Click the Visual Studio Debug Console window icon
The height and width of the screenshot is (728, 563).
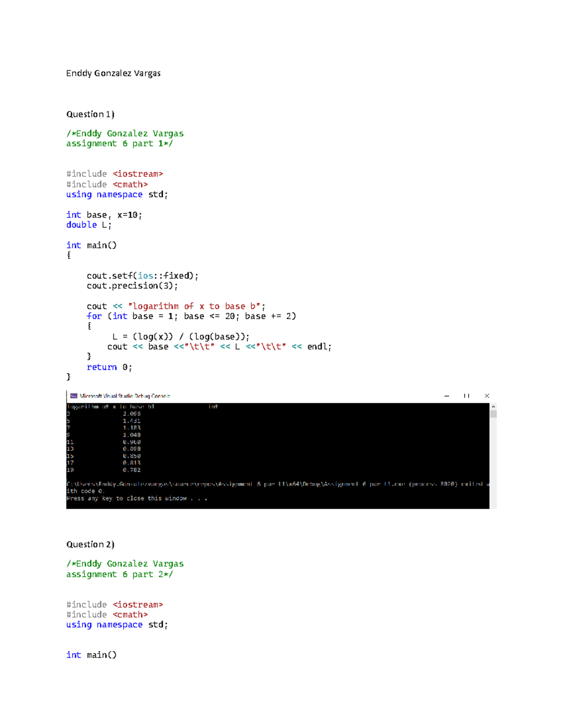[73, 396]
